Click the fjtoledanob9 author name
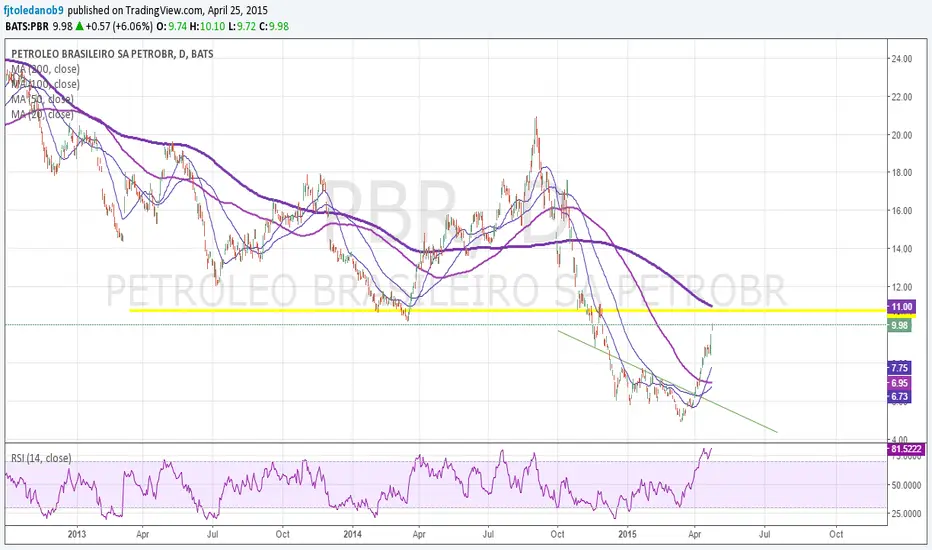 33,11
